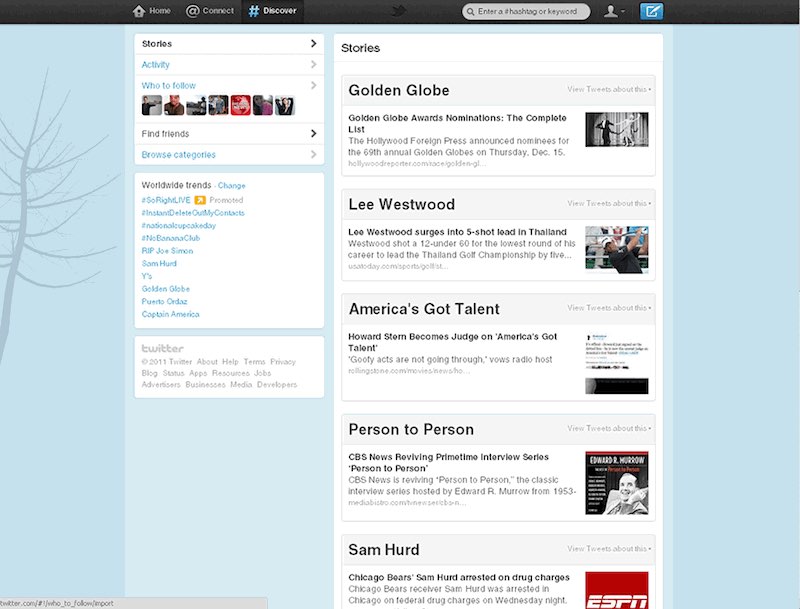Expand Stories chevron arrow

tap(313, 44)
